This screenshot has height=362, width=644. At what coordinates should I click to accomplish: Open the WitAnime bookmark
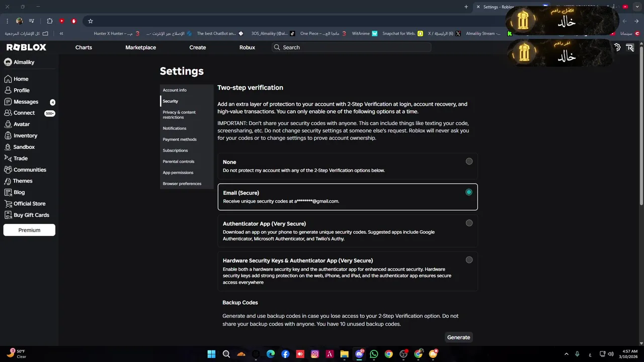coord(365,34)
